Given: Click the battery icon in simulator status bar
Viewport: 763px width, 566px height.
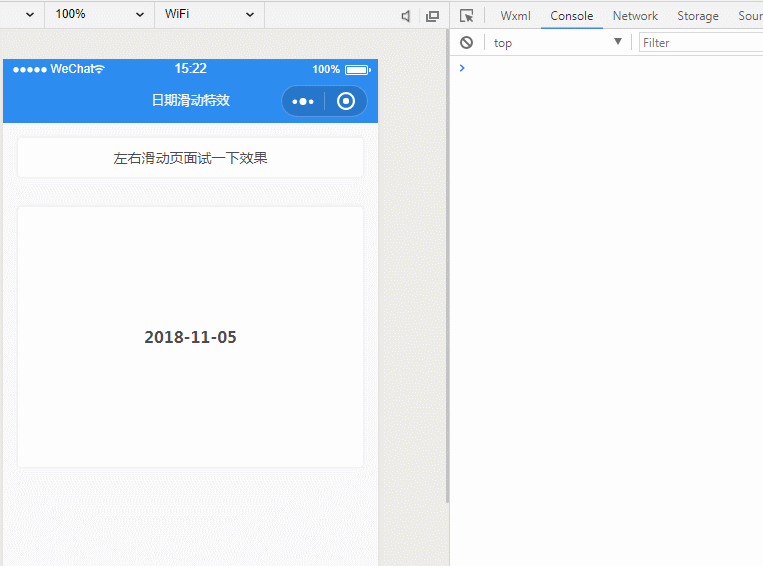Looking at the screenshot, I should click(x=358, y=70).
